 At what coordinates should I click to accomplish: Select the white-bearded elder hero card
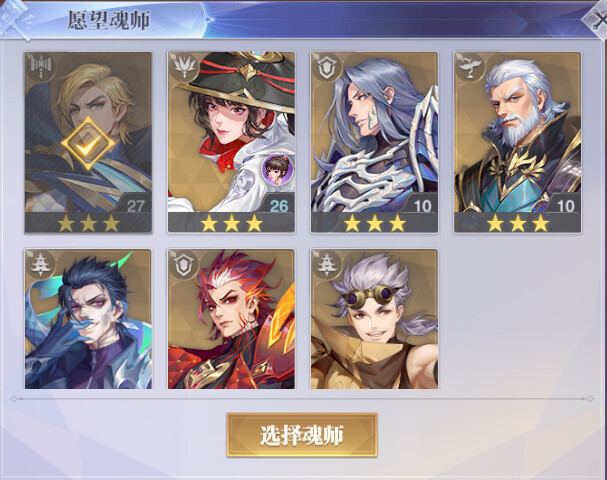[x=518, y=142]
